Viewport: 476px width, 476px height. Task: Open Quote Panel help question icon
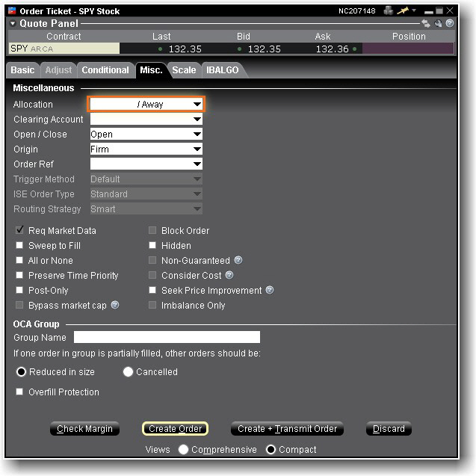tap(450, 23)
